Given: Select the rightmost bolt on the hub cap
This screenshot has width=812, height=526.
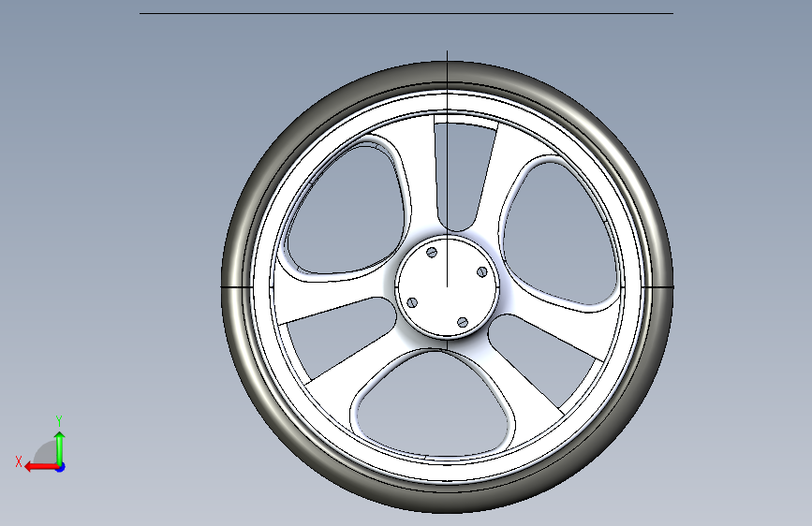Looking at the screenshot, I should 481,271.
